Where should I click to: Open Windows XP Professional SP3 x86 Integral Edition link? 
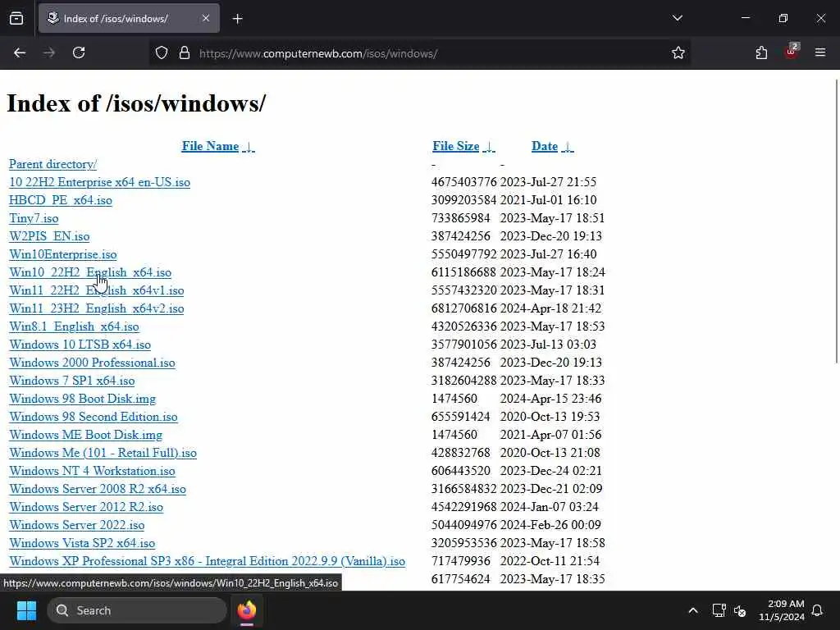207,561
